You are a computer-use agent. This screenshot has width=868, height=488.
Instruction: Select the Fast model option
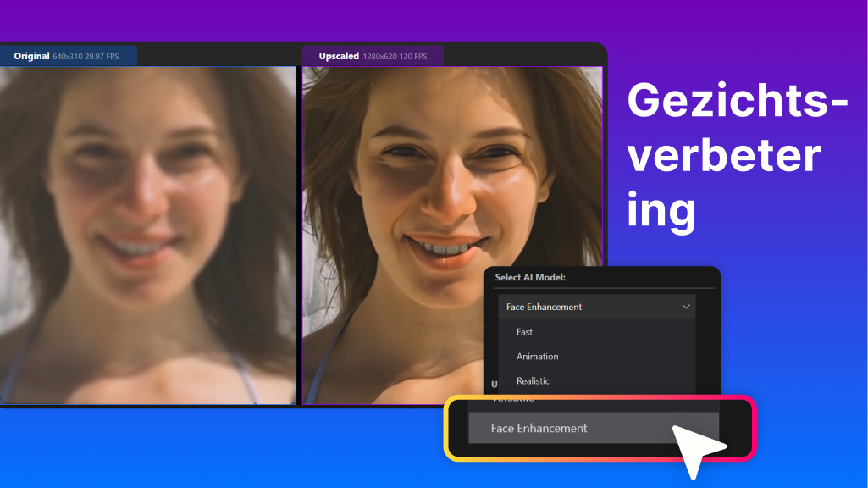(523, 332)
